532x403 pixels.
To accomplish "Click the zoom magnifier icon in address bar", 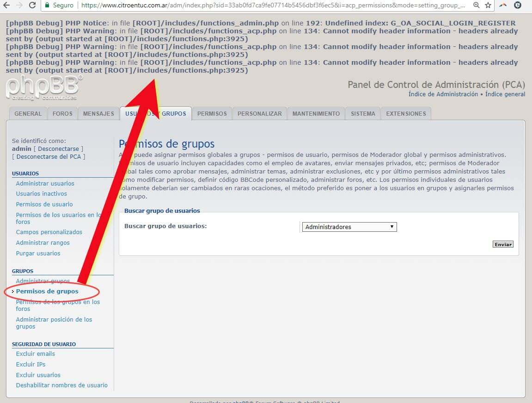I will [477, 5].
